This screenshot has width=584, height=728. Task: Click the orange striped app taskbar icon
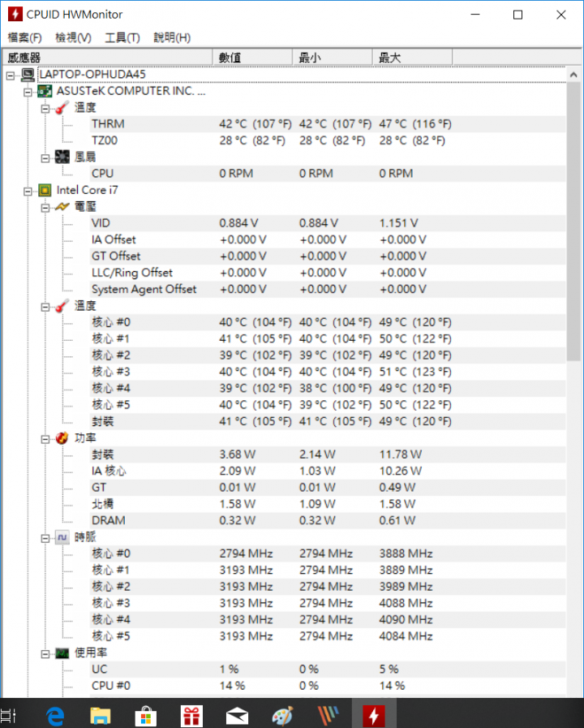(328, 716)
